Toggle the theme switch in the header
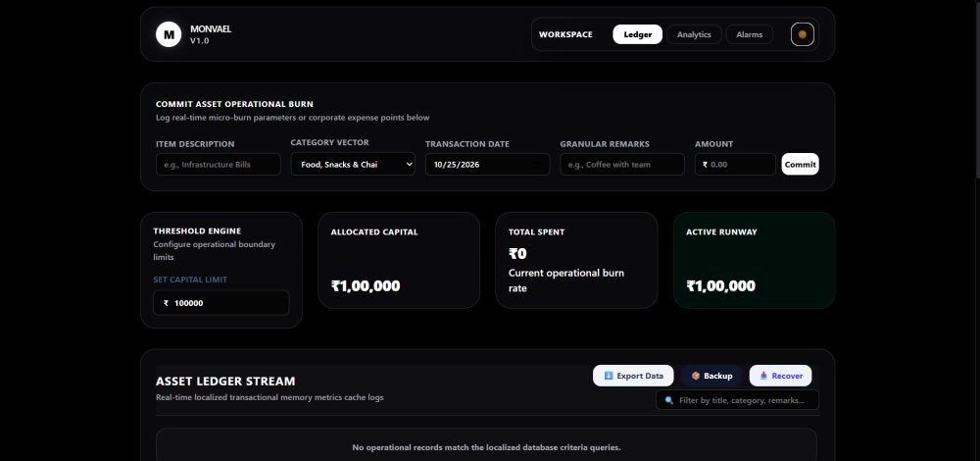 (802, 34)
